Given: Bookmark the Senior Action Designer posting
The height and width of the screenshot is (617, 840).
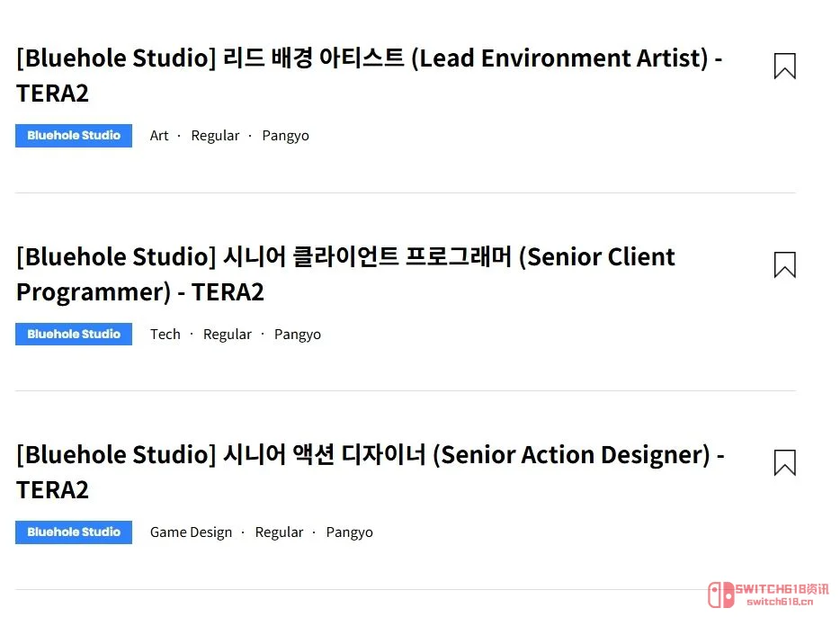Looking at the screenshot, I should click(x=783, y=461).
